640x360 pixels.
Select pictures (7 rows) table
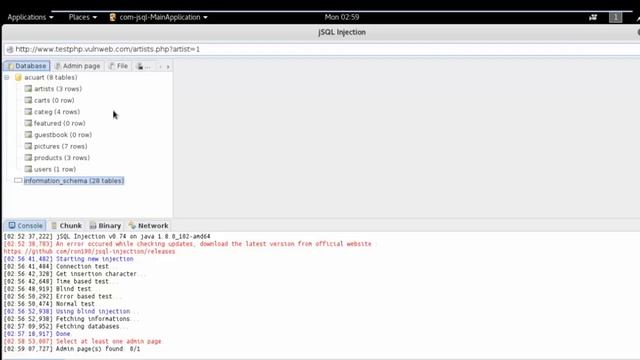(x=60, y=146)
